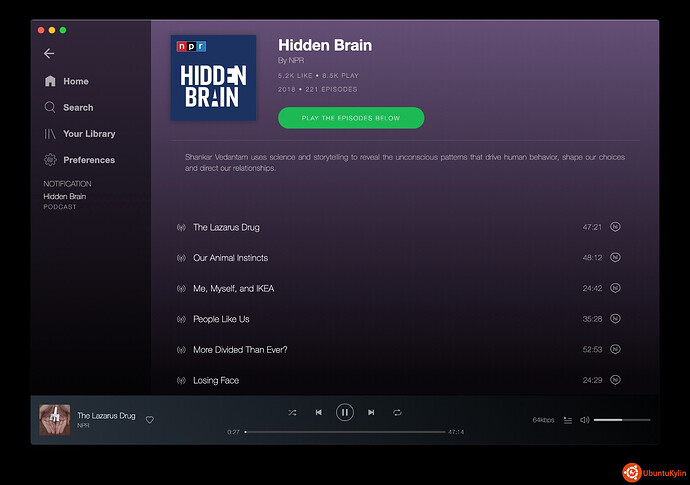This screenshot has width=690, height=485.
Task: Seek within the playback progress bar
Action: pyautogui.click(x=345, y=432)
